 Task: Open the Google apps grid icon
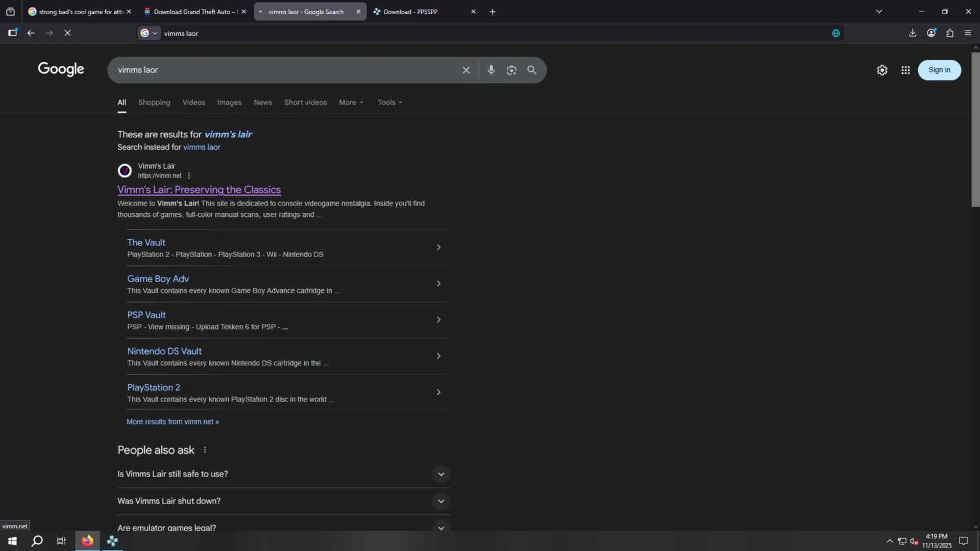[x=905, y=70]
